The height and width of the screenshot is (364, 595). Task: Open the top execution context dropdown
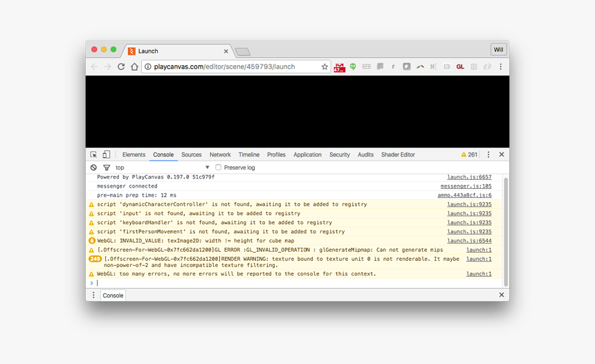click(x=162, y=167)
